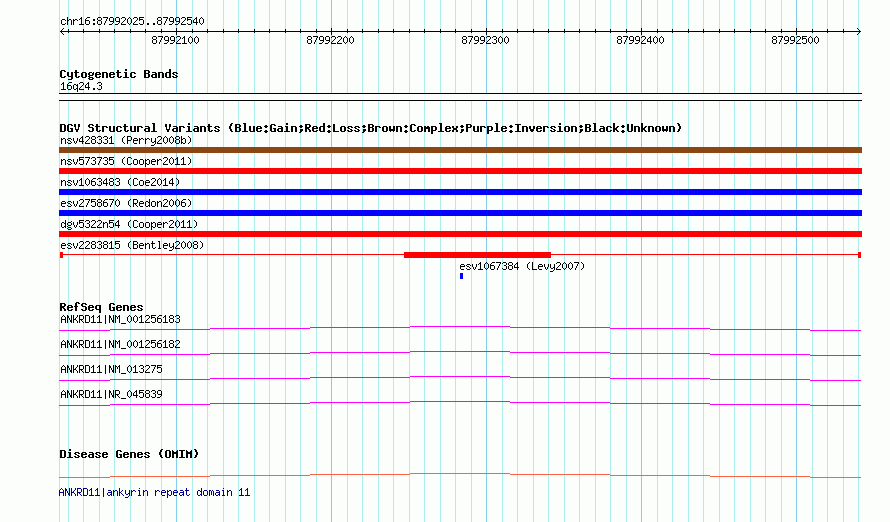Click the red nsv573735 loss bar

(460, 171)
